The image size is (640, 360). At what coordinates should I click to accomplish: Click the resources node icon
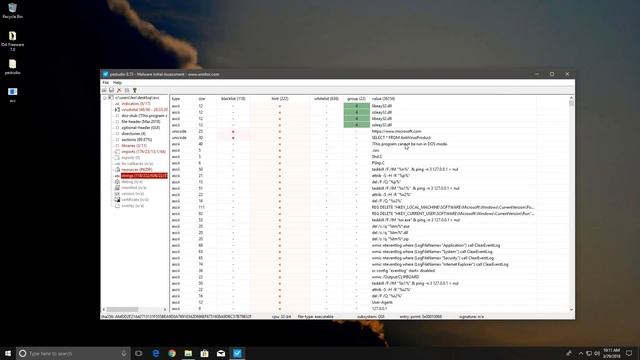(117, 170)
